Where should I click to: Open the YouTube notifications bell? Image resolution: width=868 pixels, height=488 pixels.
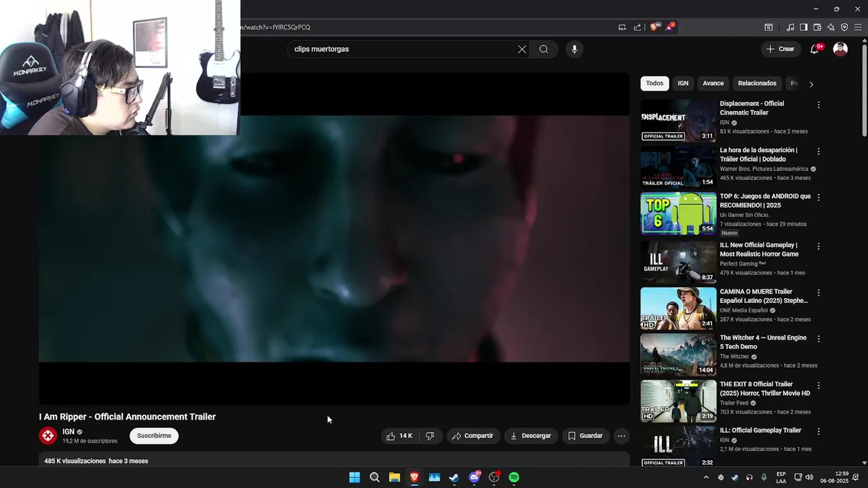[814, 49]
